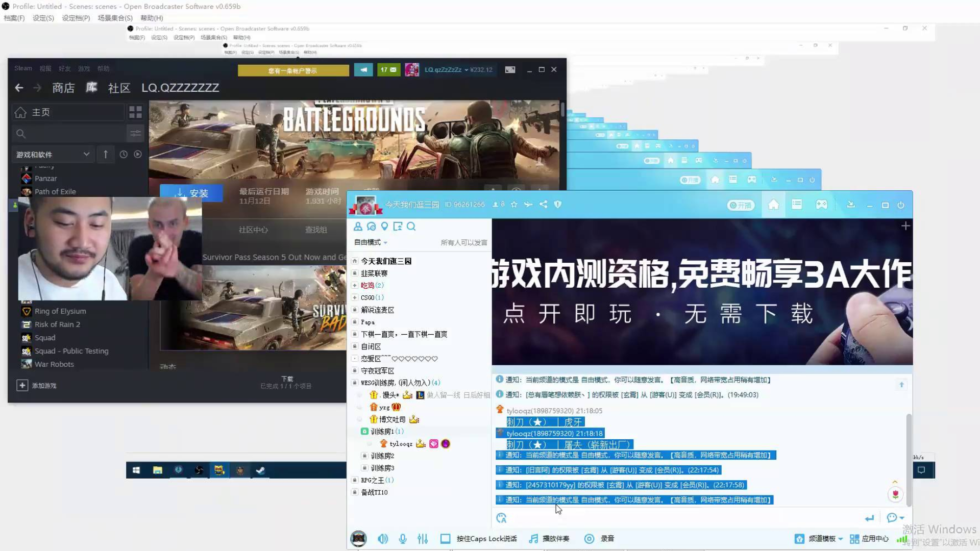Click the flower gift icon in chat
980x551 pixels.
(895, 494)
